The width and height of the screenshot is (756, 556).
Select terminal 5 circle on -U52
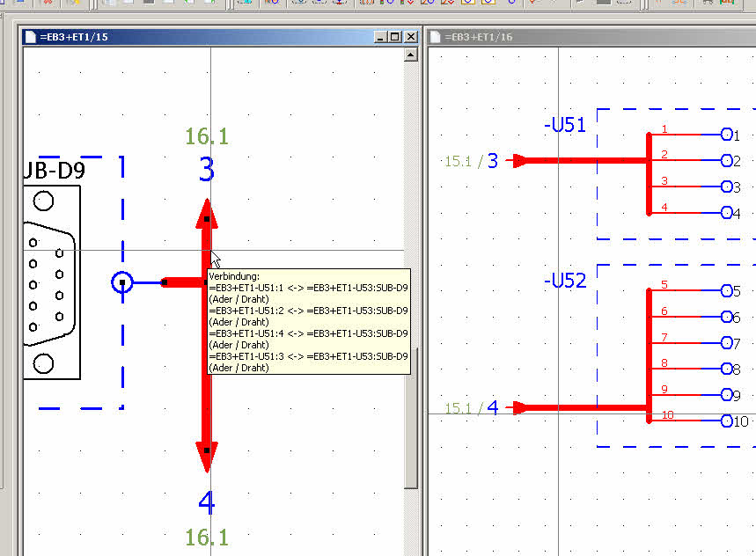click(x=727, y=290)
